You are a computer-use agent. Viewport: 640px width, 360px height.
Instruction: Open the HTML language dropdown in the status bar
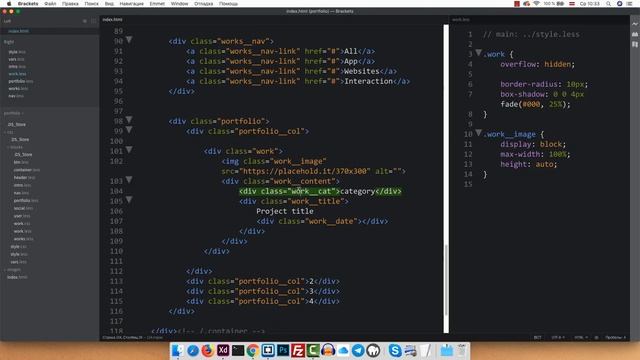point(581,338)
